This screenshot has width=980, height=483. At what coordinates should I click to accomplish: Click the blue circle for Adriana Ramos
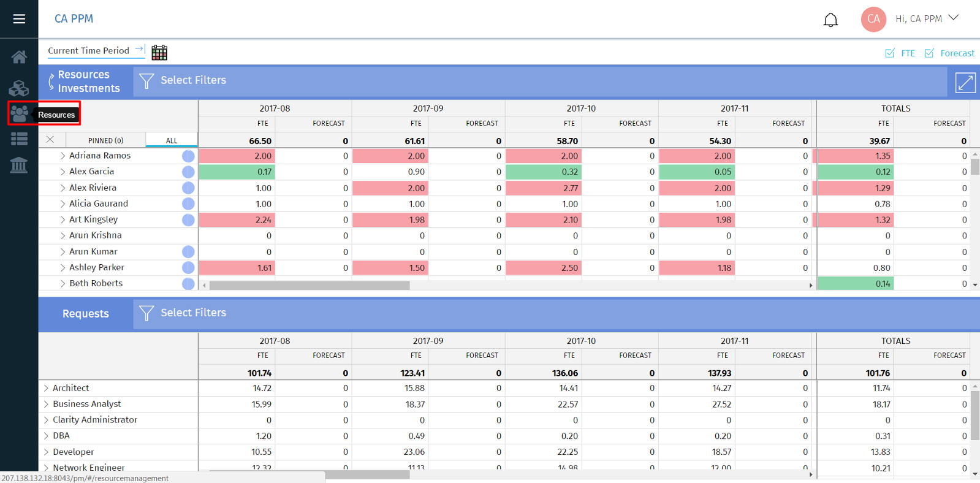click(188, 156)
